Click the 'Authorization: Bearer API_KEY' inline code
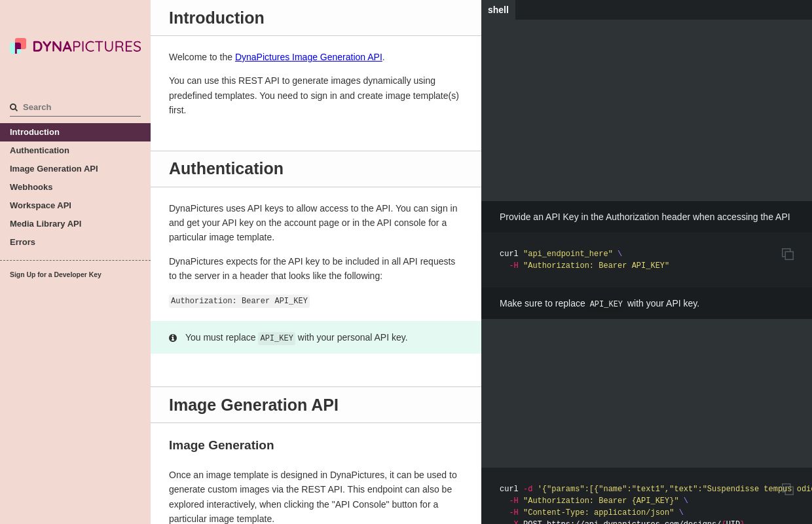 pos(239,301)
